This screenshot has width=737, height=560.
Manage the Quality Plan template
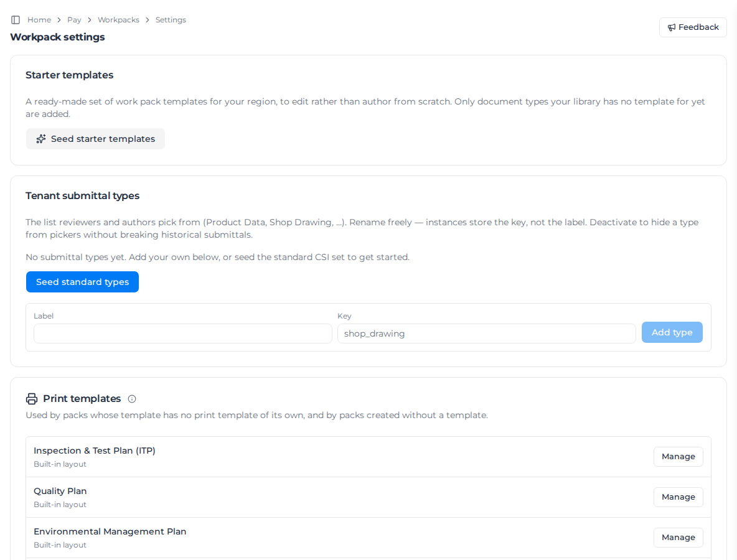(x=678, y=497)
